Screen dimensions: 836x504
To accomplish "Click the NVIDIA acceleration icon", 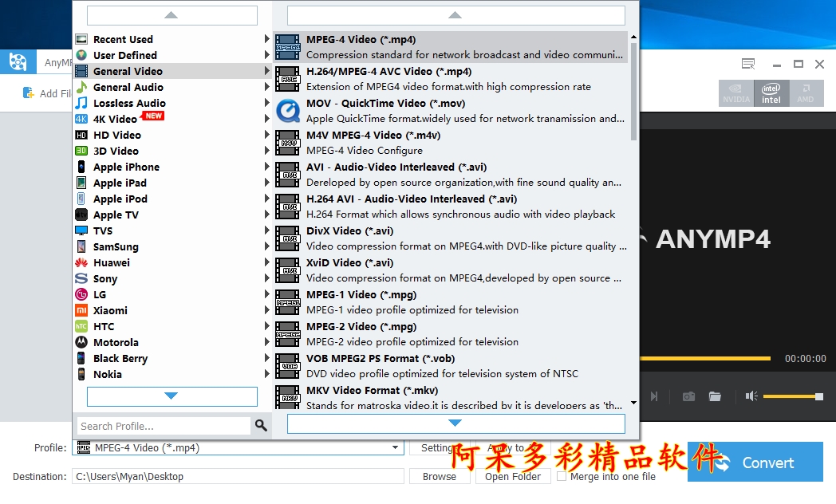I will tap(736, 93).
